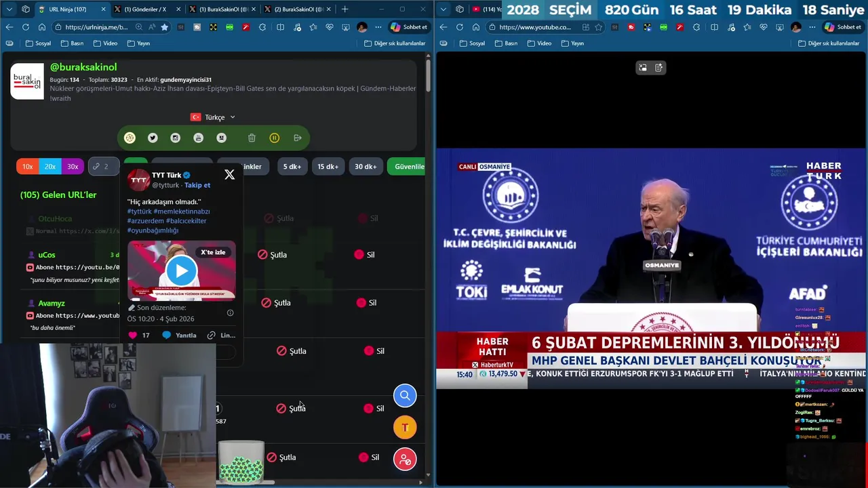Open Basın bookmarks folder in left browser
This screenshot has width=868, height=488.
[x=72, y=43]
